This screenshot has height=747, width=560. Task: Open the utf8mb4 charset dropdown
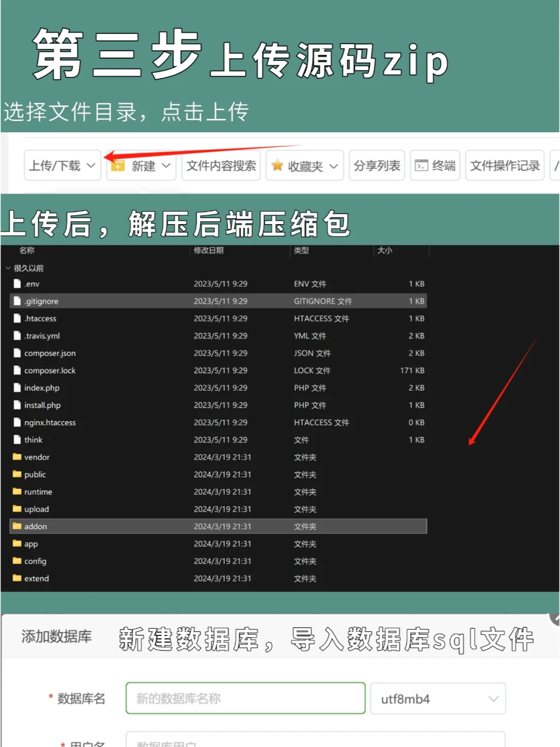click(438, 699)
